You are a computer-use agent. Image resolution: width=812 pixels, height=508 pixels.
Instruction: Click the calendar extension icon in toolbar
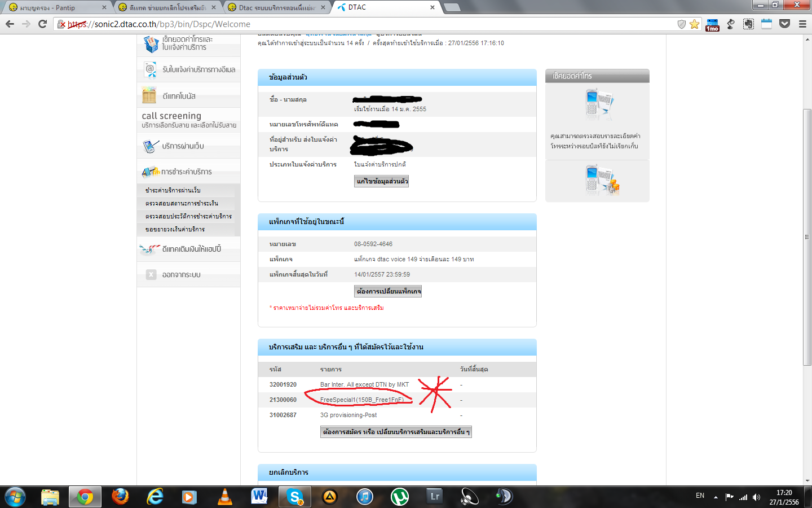(766, 24)
